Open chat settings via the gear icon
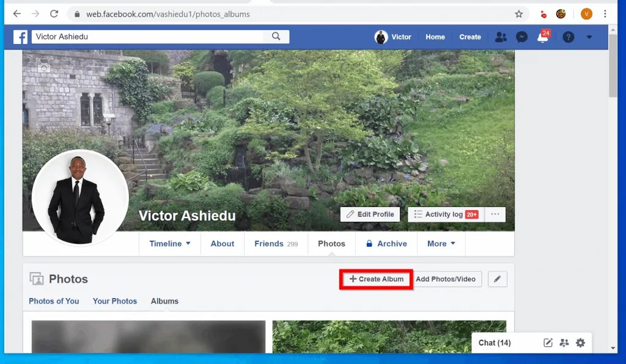This screenshot has height=364, width=626. click(x=580, y=343)
